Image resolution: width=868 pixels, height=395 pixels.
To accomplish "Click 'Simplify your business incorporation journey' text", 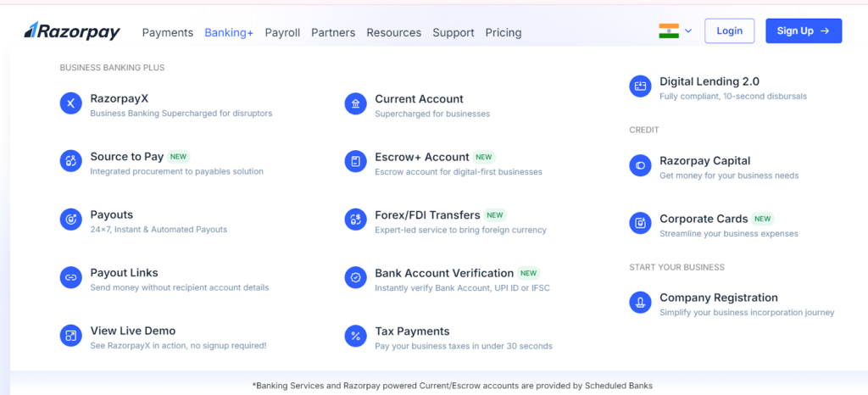I will click(747, 313).
